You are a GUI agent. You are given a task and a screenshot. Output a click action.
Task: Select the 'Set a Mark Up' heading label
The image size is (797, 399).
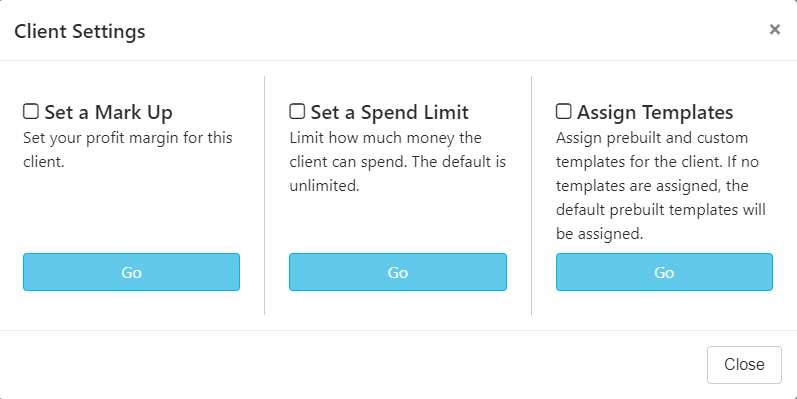[108, 112]
